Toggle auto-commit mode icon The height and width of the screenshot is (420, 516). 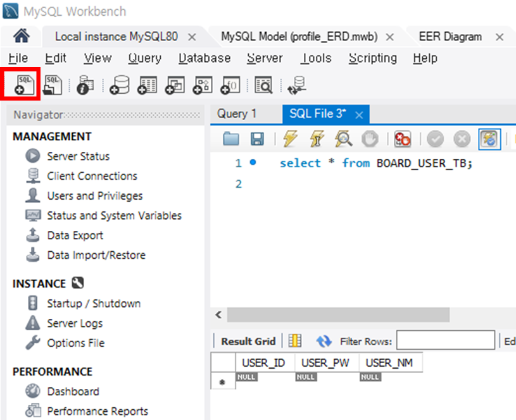[x=489, y=139]
